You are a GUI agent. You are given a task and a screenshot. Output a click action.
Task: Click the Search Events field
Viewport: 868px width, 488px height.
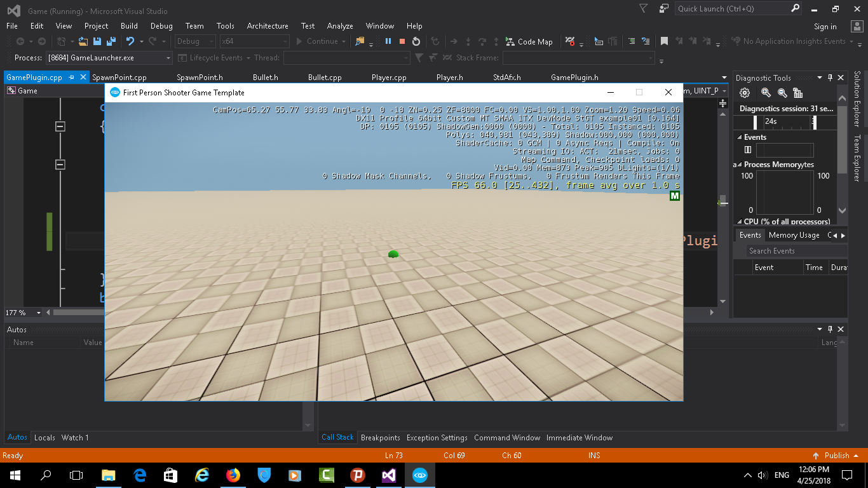coord(797,251)
